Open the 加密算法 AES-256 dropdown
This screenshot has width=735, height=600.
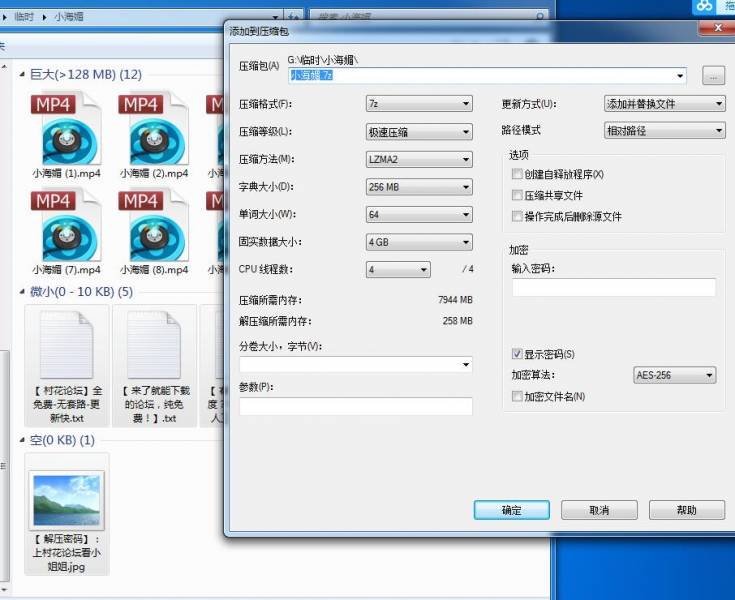(675, 375)
